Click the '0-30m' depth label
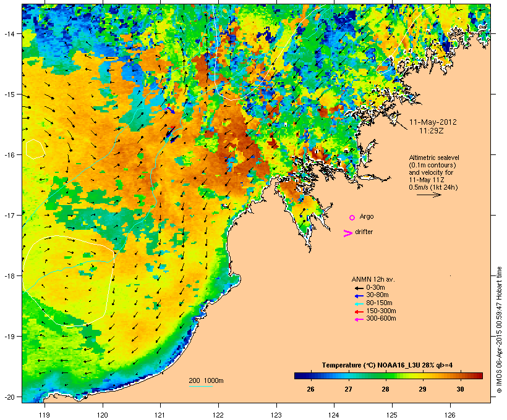The height and width of the screenshot is (420, 507). [375, 288]
